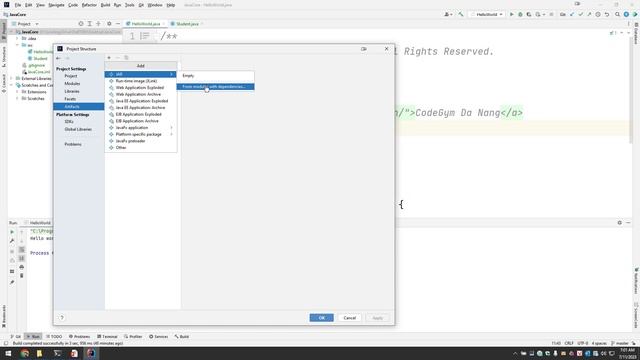640x360 pixels.
Task: Select Web Application: Exploded artifact type
Action: (140, 88)
